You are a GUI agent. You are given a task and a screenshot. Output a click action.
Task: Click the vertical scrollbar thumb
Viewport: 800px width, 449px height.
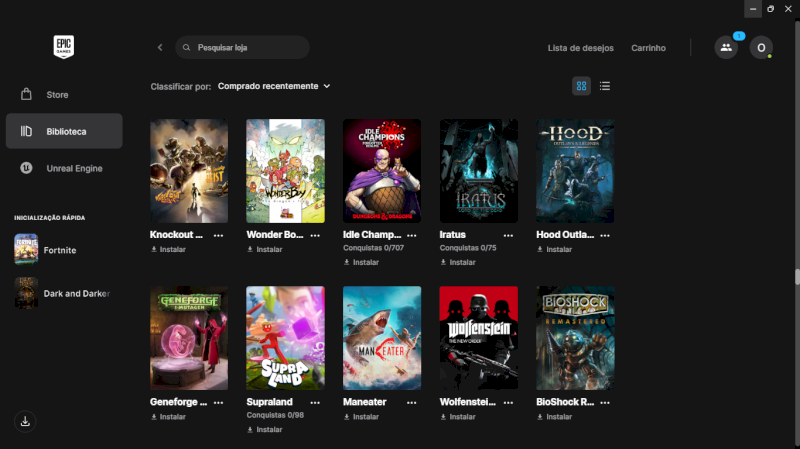[797, 277]
